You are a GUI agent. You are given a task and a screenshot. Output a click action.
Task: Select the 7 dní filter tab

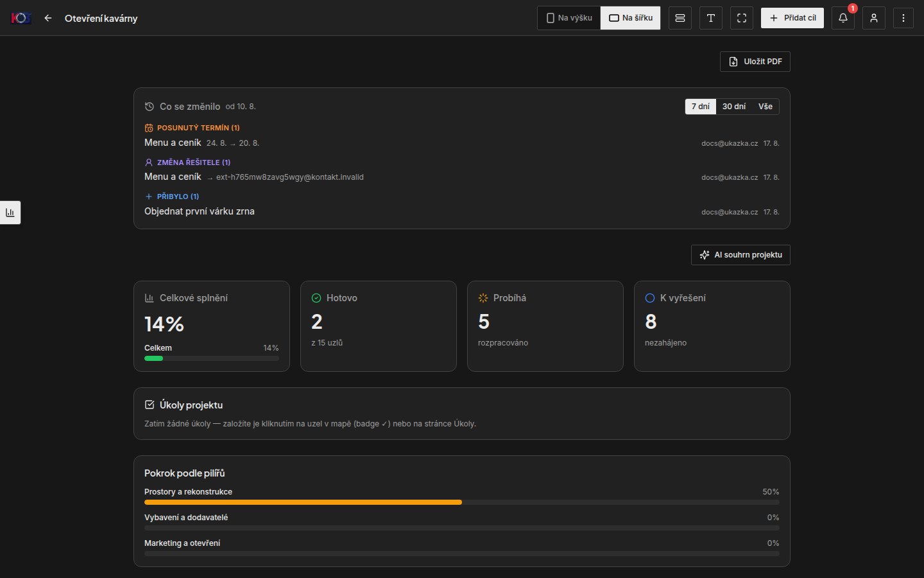701,107
